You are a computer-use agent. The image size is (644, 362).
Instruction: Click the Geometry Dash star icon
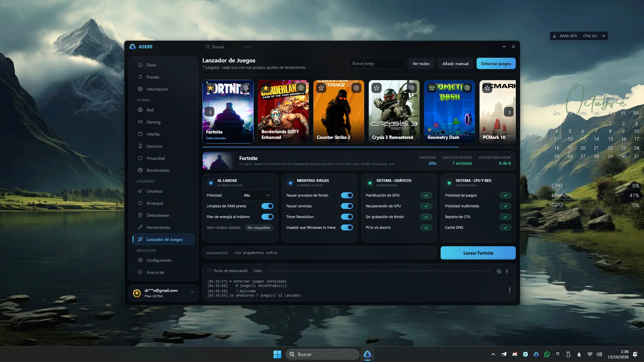pos(432,88)
